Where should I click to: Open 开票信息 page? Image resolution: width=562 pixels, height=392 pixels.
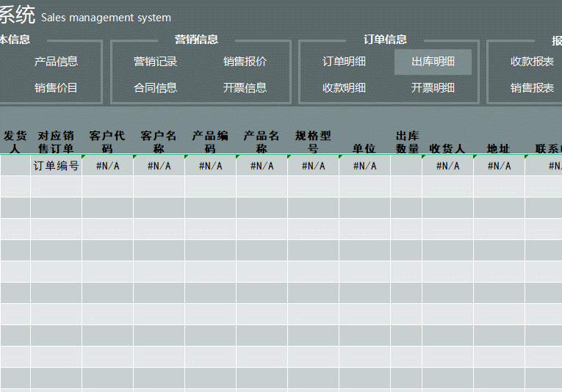click(245, 87)
